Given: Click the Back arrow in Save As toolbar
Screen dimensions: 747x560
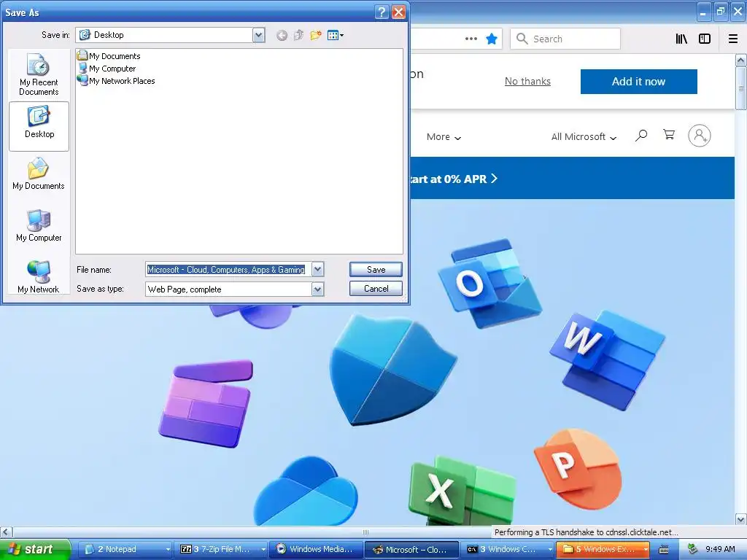Looking at the screenshot, I should (x=282, y=35).
